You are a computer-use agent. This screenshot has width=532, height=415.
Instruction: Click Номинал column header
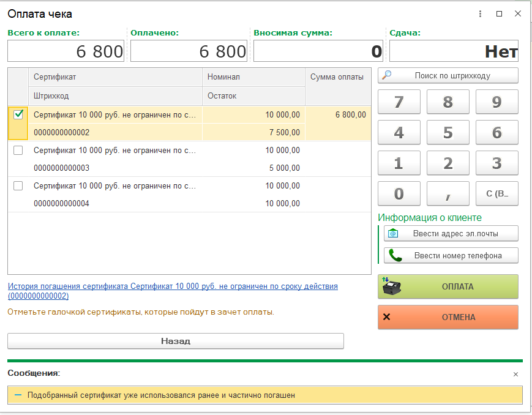click(253, 77)
